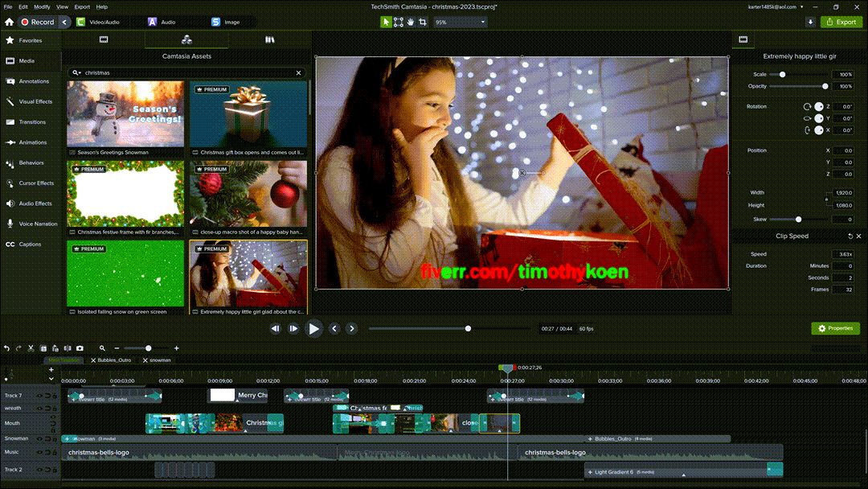Disable visibility of Track 7
Screen dimensions: 868x489
coord(40,395)
